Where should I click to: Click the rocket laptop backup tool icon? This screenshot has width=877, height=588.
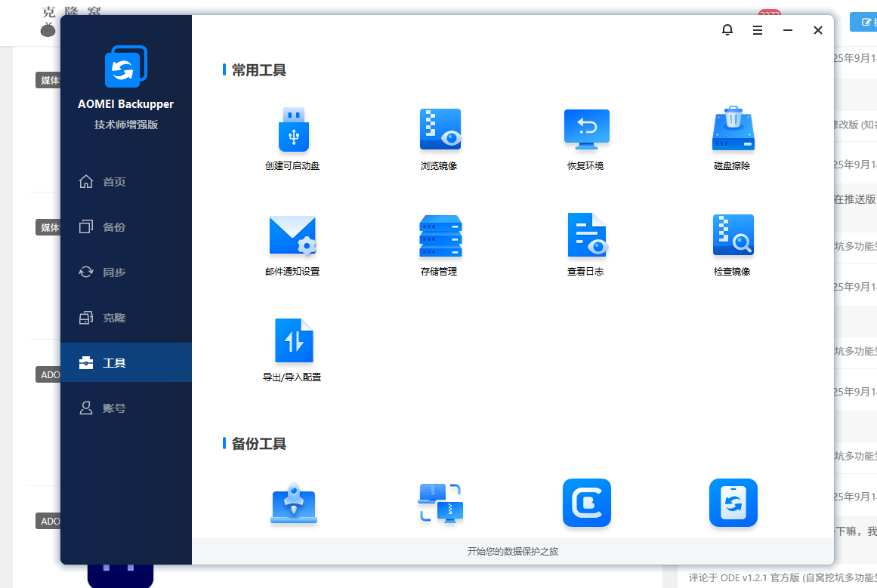[x=294, y=503]
